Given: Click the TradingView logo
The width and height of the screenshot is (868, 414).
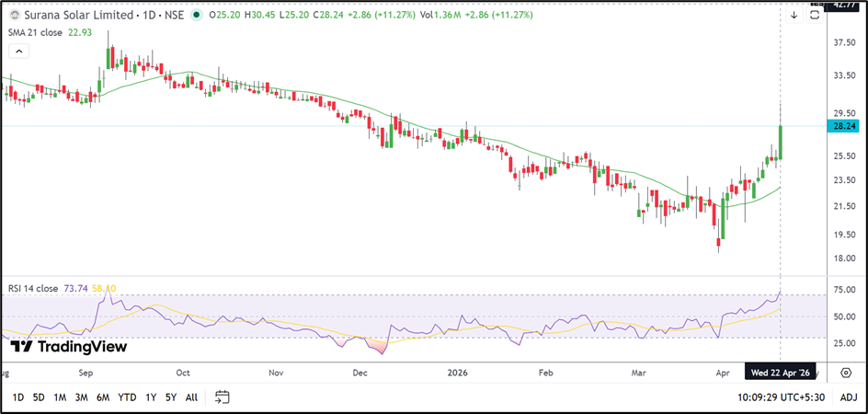Looking at the screenshot, I should click(69, 347).
